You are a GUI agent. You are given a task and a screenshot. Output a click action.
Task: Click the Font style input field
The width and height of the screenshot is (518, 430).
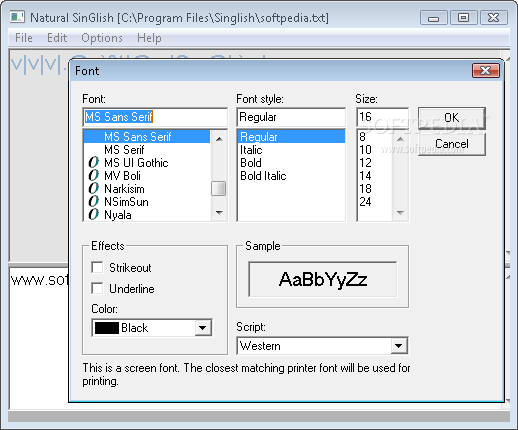[x=291, y=117]
